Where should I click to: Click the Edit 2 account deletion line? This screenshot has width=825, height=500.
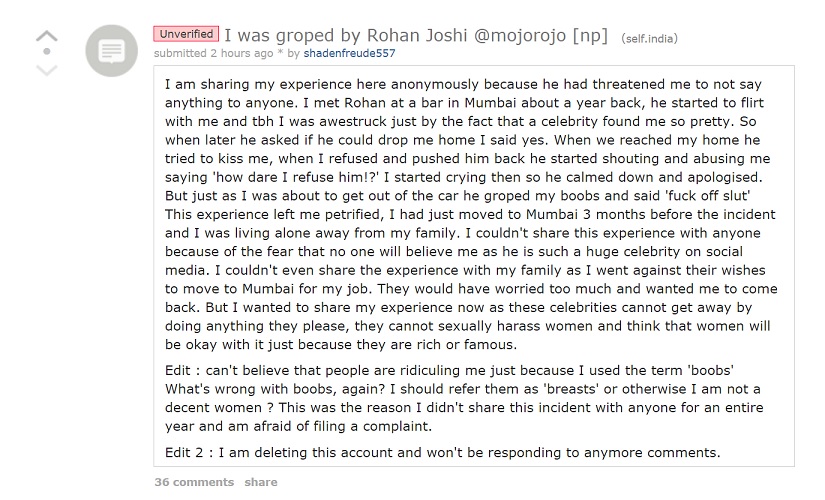[442, 453]
